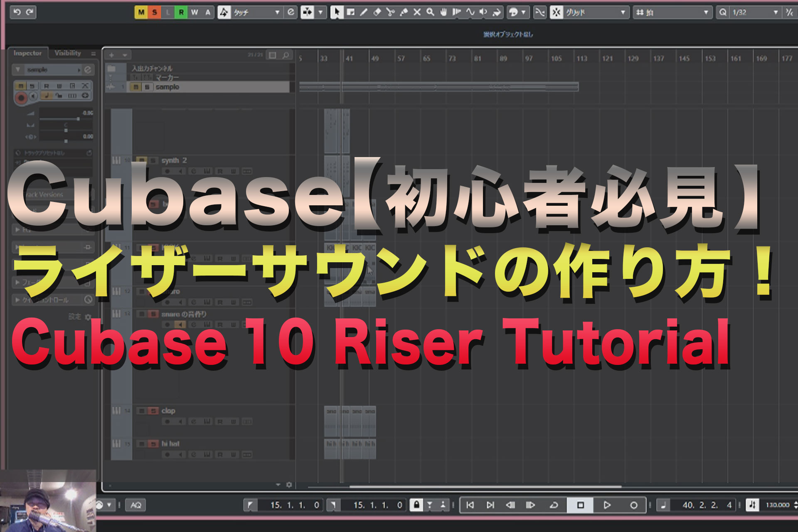The image size is (798, 532).
Task: Toggle global Mute M button
Action: (141, 12)
